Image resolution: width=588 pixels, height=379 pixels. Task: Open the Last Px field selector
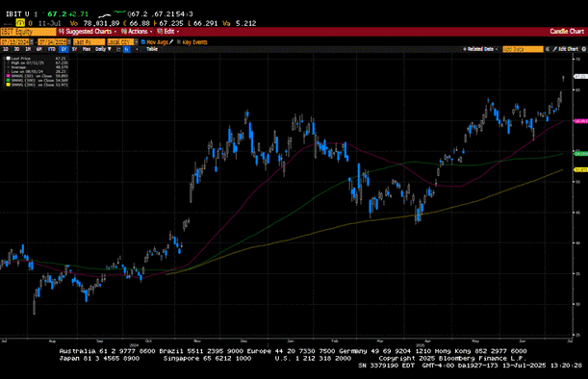(89, 42)
